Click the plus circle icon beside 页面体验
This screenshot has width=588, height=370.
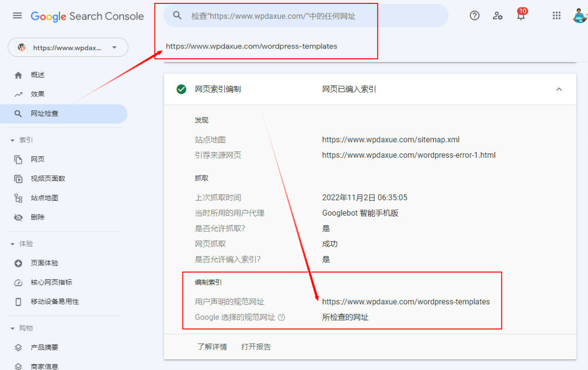[x=18, y=263]
